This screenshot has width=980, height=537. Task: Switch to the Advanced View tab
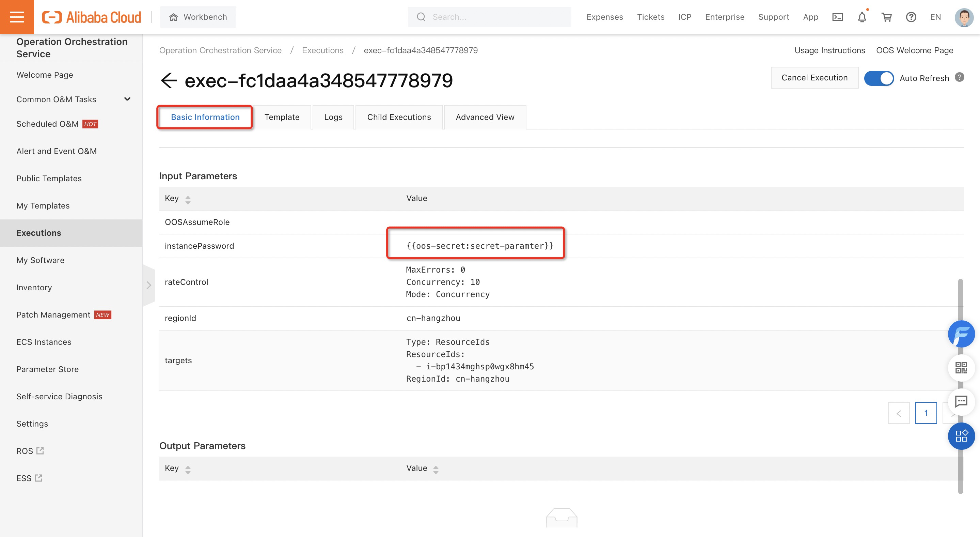[485, 117]
